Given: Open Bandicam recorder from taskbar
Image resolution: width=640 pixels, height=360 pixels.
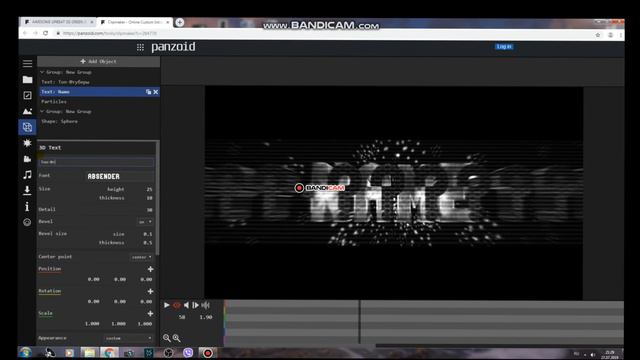Looking at the screenshot, I should tap(208, 353).
